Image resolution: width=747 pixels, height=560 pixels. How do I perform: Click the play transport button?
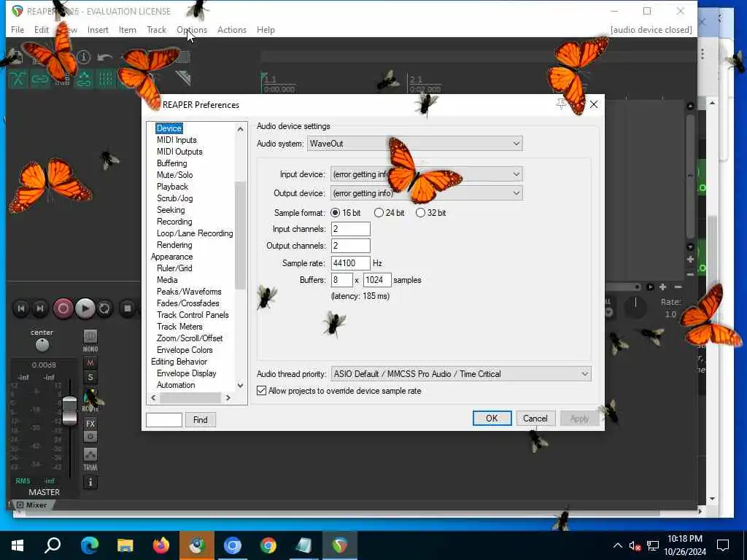85,308
